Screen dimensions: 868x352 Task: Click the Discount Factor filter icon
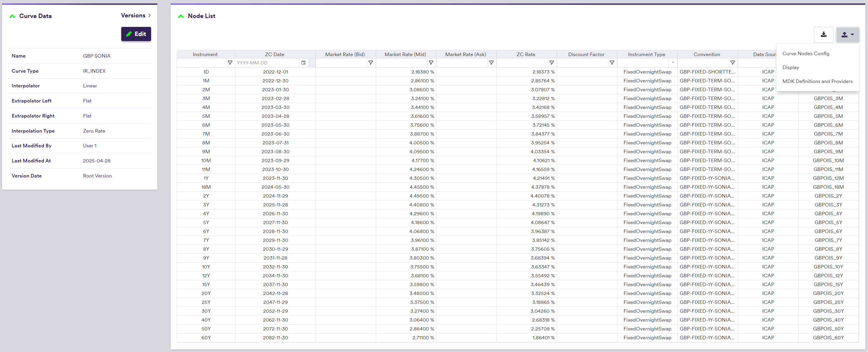[x=612, y=63]
